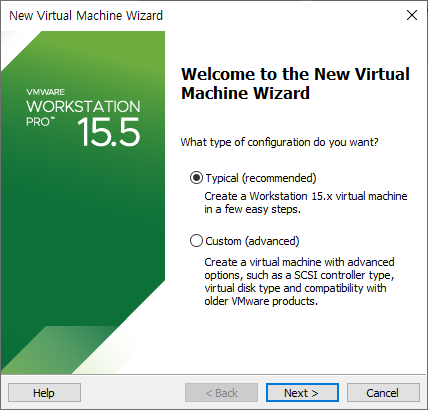Click the 'older VMware products.' description line
The width and height of the screenshot is (428, 410).
pyautogui.click(x=261, y=301)
